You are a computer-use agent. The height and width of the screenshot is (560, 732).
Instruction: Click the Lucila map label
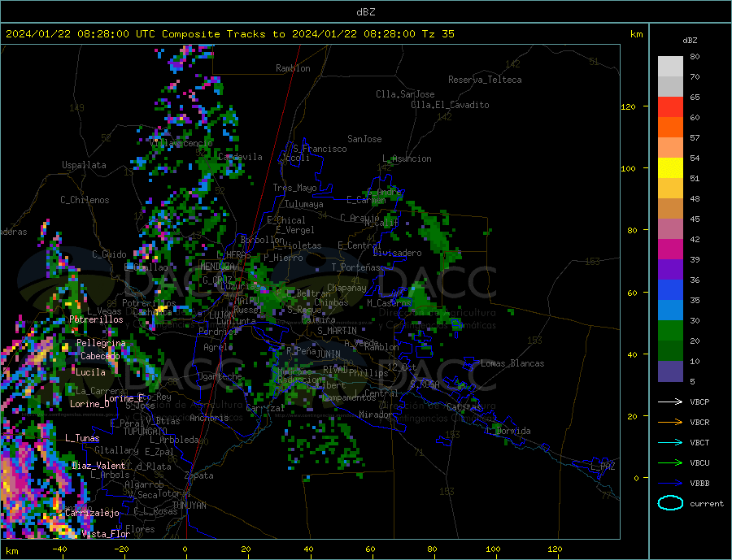point(90,372)
